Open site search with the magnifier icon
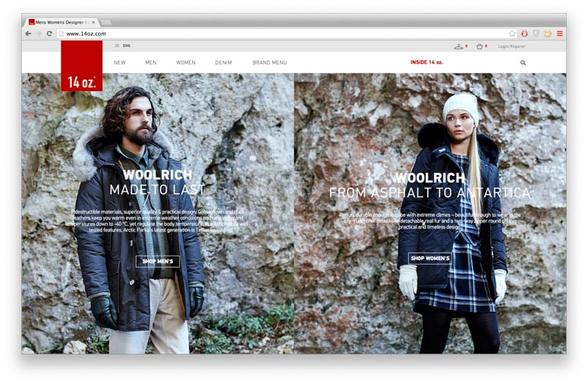The width and height of the screenshot is (588, 384). (x=523, y=63)
